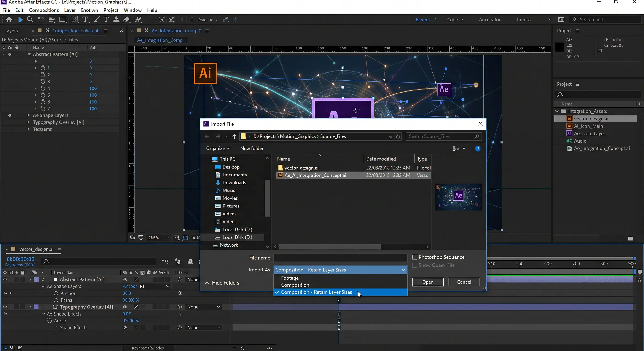The image size is (644, 351).
Task: Open parent dropdown for Typography Overlay layer
Action: pyautogui.click(x=204, y=307)
